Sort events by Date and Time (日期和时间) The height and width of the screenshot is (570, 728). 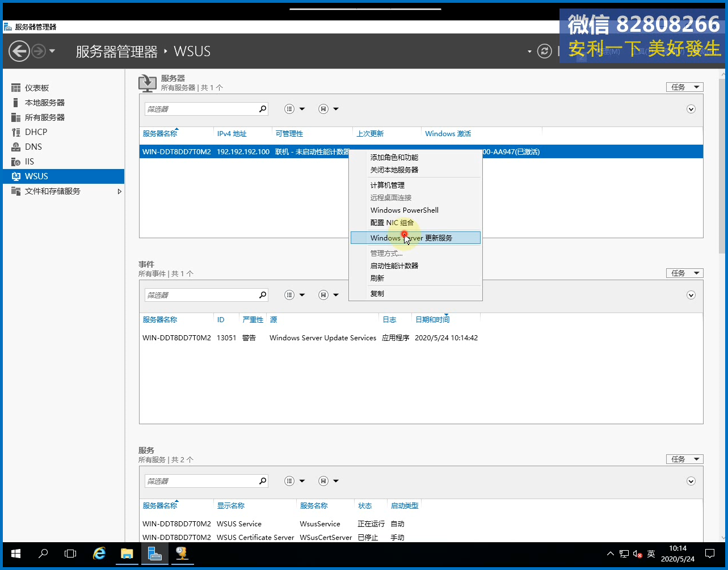pyautogui.click(x=432, y=320)
